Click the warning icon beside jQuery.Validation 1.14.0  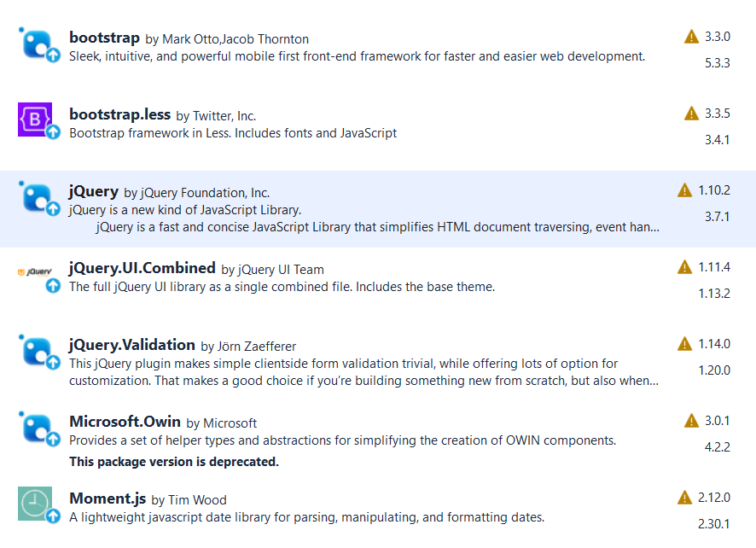pos(684,344)
